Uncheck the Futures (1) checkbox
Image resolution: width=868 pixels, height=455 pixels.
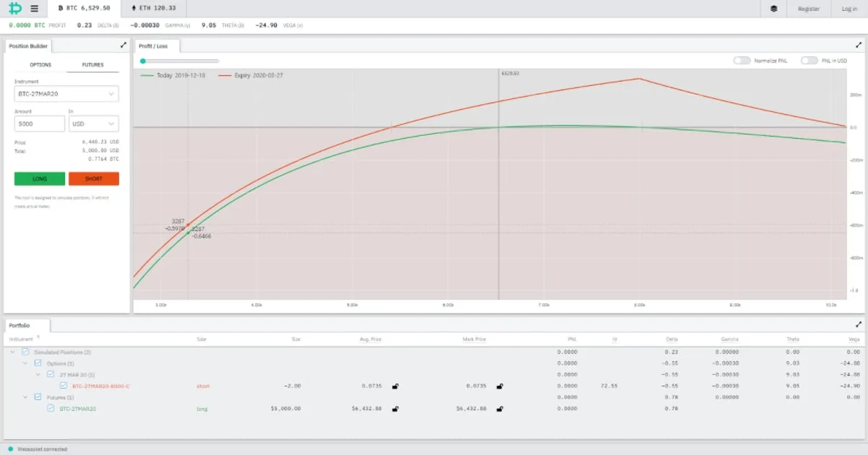(38, 397)
